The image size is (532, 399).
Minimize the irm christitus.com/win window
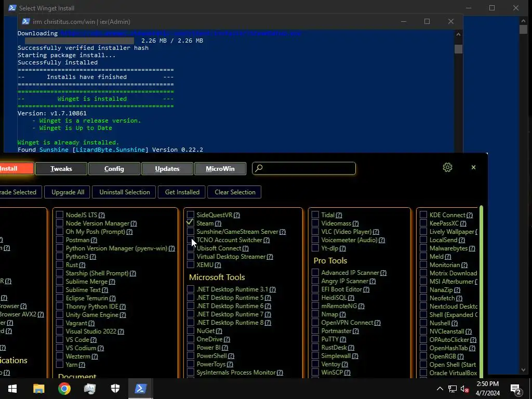[403, 21]
